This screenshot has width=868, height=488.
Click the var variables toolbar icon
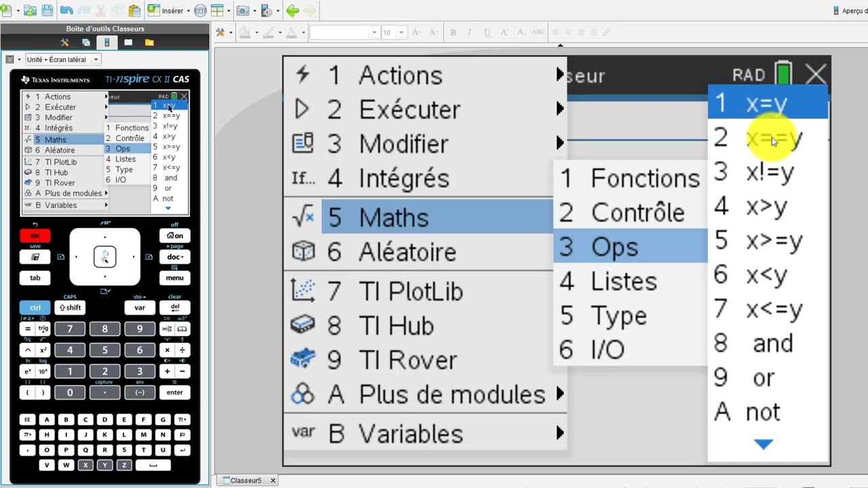pos(201,11)
